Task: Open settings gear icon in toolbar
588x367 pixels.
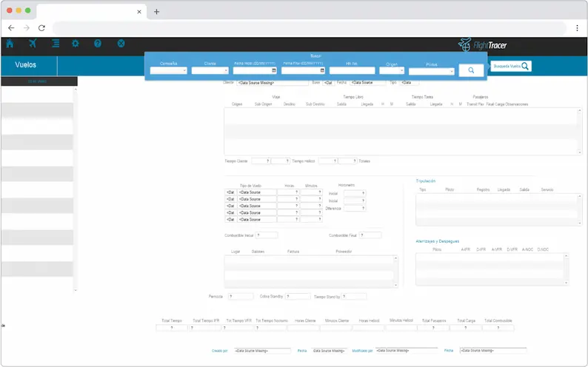Action: [x=76, y=44]
